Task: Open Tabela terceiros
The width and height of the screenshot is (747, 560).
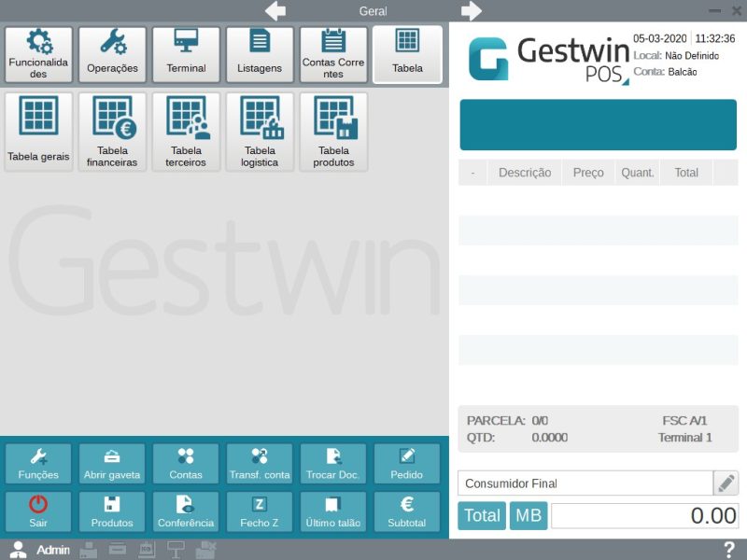Action: click(x=186, y=132)
